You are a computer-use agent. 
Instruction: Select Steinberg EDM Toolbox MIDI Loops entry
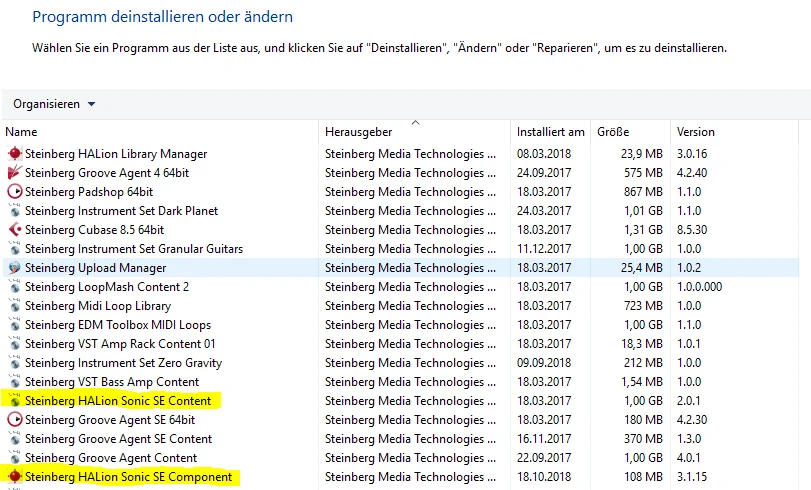point(118,325)
